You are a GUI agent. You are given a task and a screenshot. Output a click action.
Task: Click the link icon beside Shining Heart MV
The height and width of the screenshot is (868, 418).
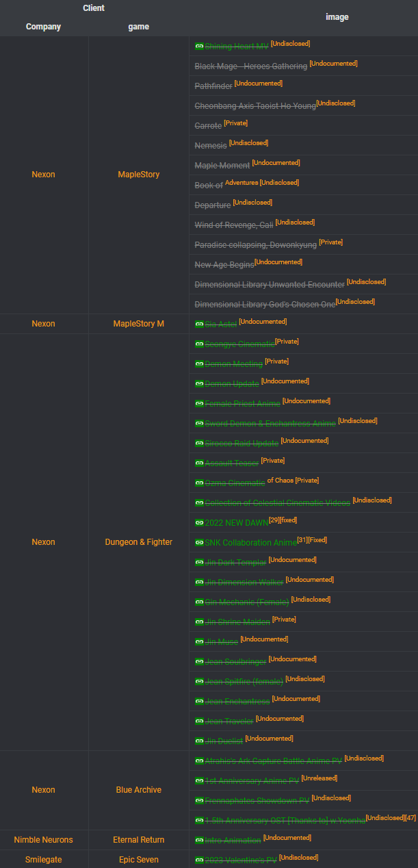(x=199, y=47)
